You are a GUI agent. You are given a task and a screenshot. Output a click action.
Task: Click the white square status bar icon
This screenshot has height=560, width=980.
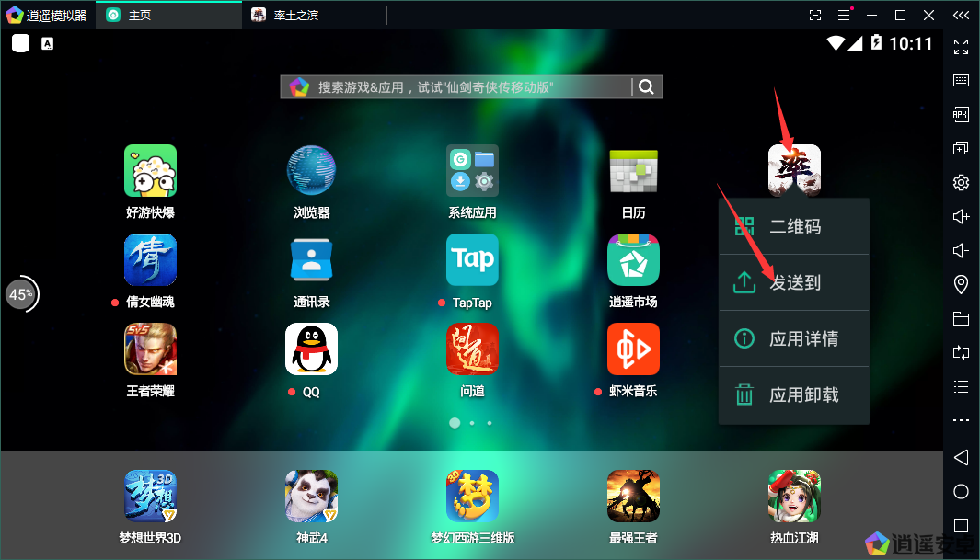tap(20, 44)
